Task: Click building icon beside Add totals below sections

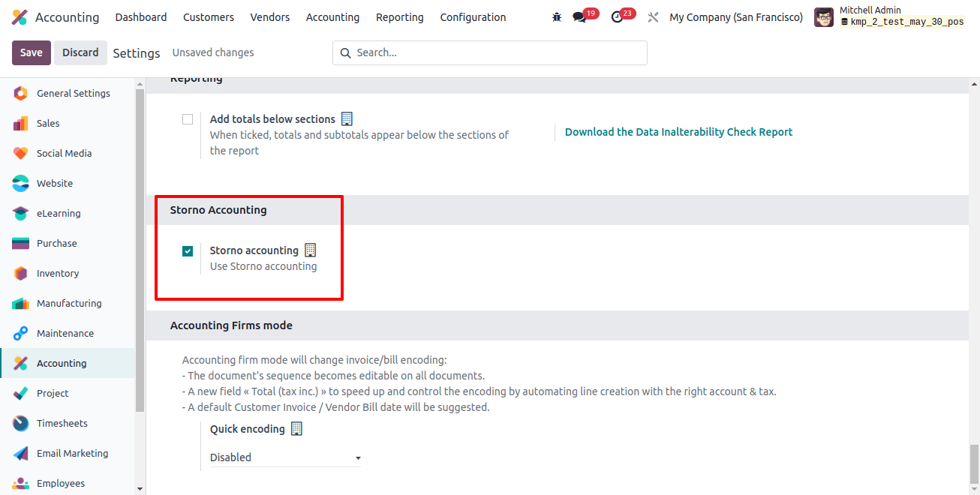Action: [347, 118]
